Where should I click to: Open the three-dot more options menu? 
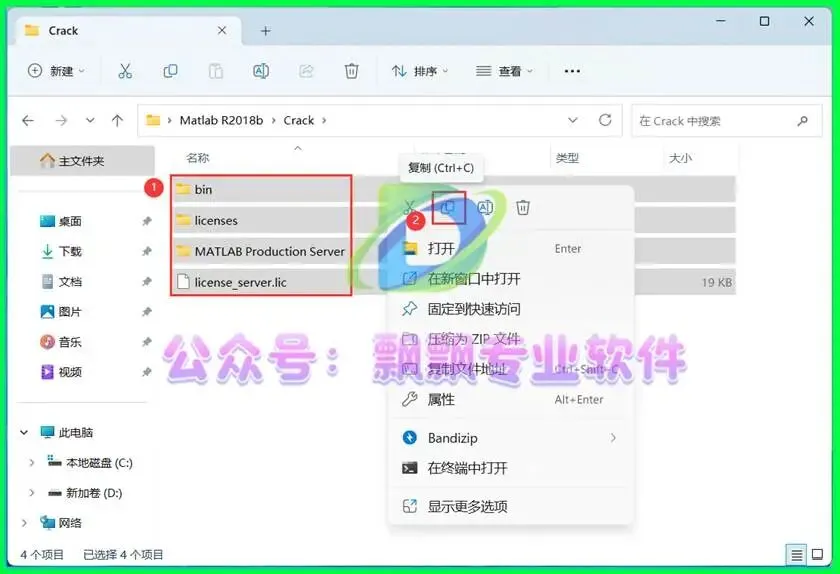[x=572, y=71]
